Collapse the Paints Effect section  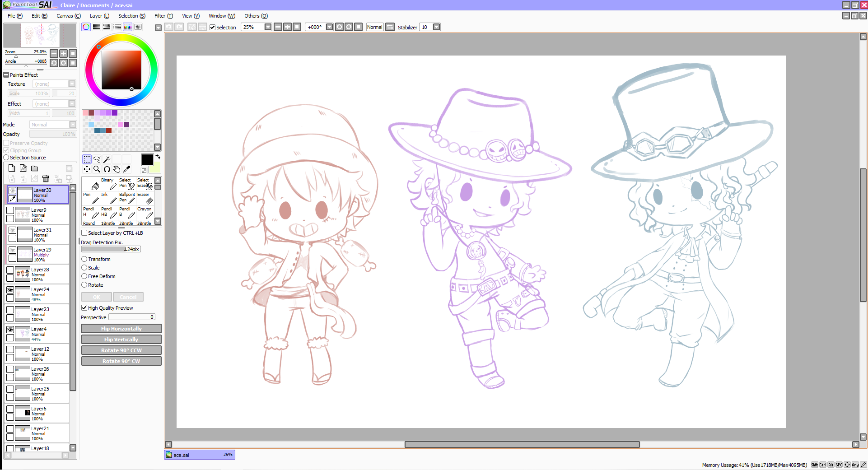coord(6,75)
